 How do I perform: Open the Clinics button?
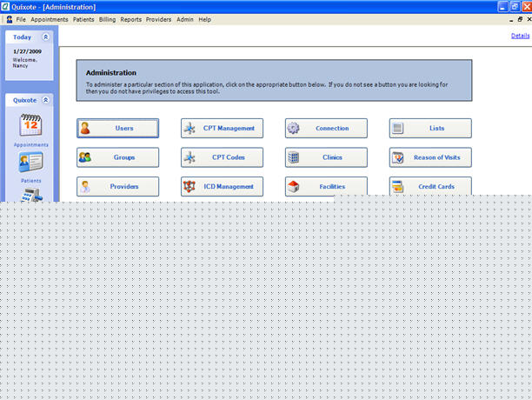[x=326, y=157]
